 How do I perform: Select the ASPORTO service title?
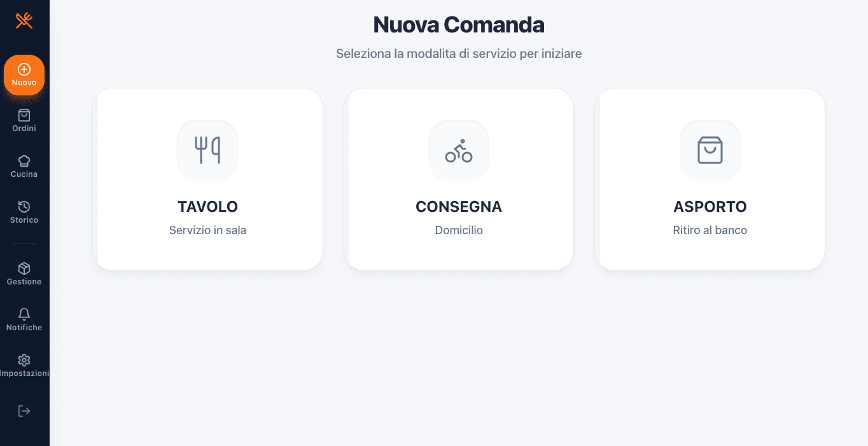click(x=710, y=207)
